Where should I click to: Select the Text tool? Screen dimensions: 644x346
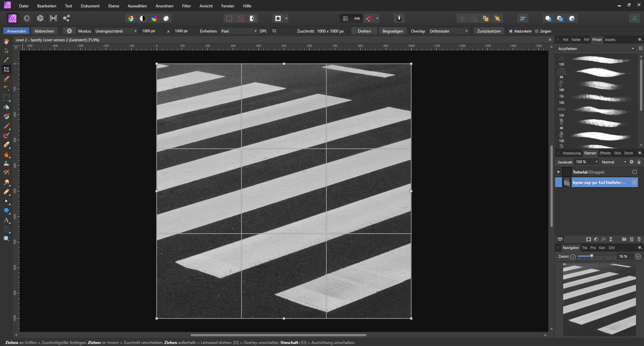[6, 220]
